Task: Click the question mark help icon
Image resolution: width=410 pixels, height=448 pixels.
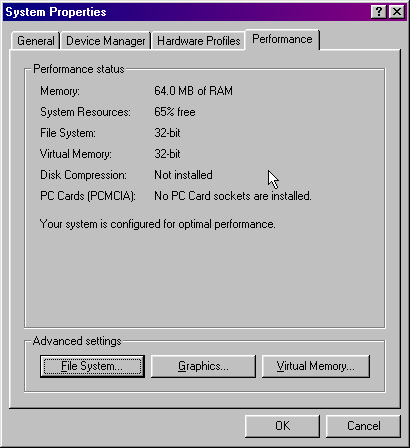Action: point(379,12)
